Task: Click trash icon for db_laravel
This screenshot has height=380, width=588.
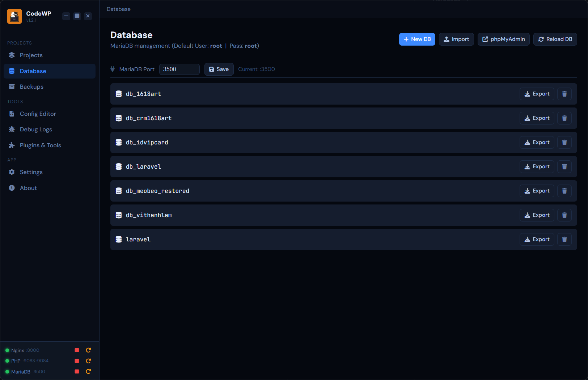Action: click(x=564, y=167)
